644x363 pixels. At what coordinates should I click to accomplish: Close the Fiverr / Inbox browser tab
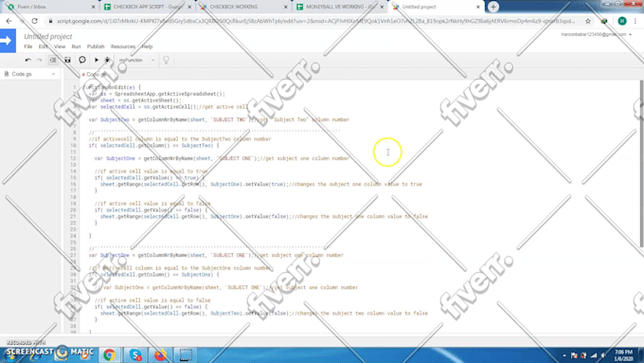coord(93,7)
